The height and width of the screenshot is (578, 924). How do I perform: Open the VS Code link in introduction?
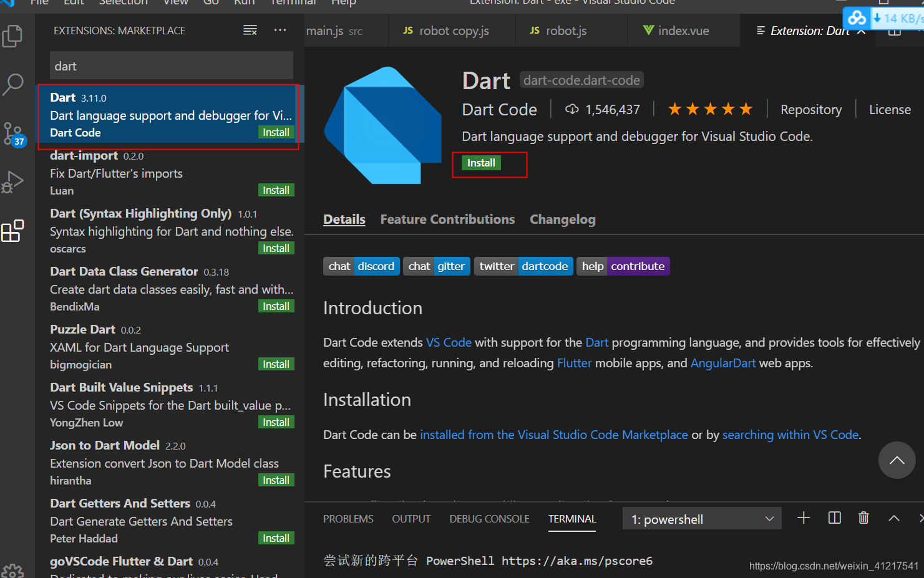pyautogui.click(x=449, y=342)
